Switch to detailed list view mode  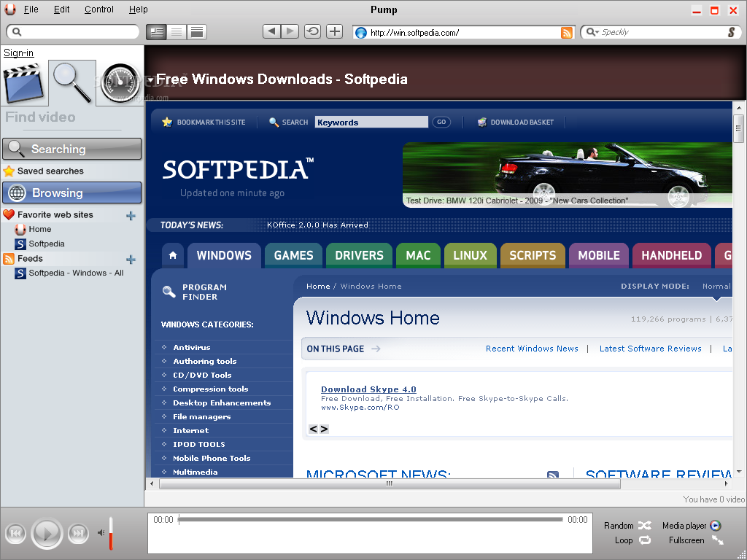pyautogui.click(x=156, y=32)
